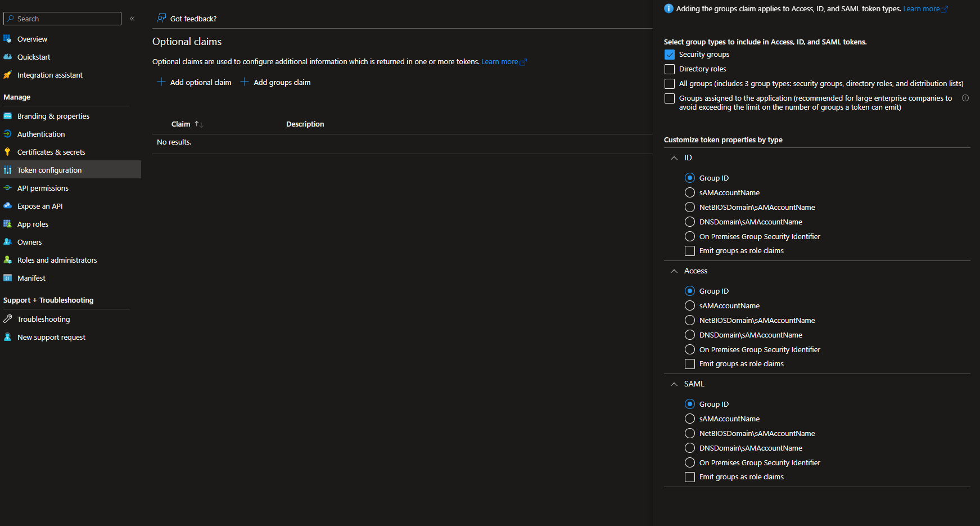The height and width of the screenshot is (526, 980).
Task: Click the Quickstart cloud icon
Action: click(x=7, y=57)
